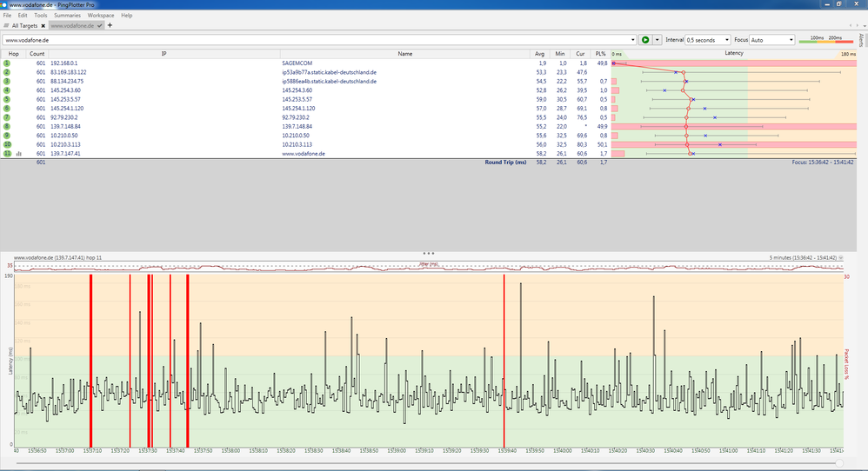Open the Help menu
The height and width of the screenshot is (471, 868).
[x=127, y=16]
